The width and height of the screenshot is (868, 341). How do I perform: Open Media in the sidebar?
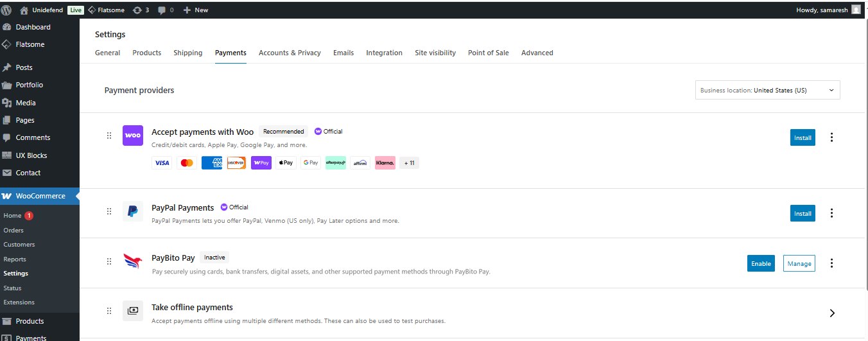[40, 103]
